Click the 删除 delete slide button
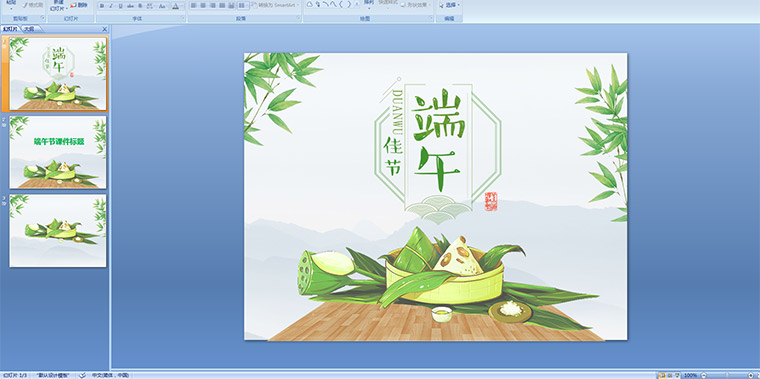 79,5
